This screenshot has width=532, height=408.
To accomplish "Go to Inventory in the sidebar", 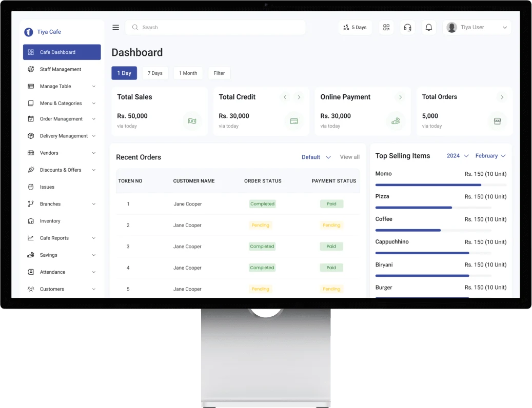I will 50,221.
